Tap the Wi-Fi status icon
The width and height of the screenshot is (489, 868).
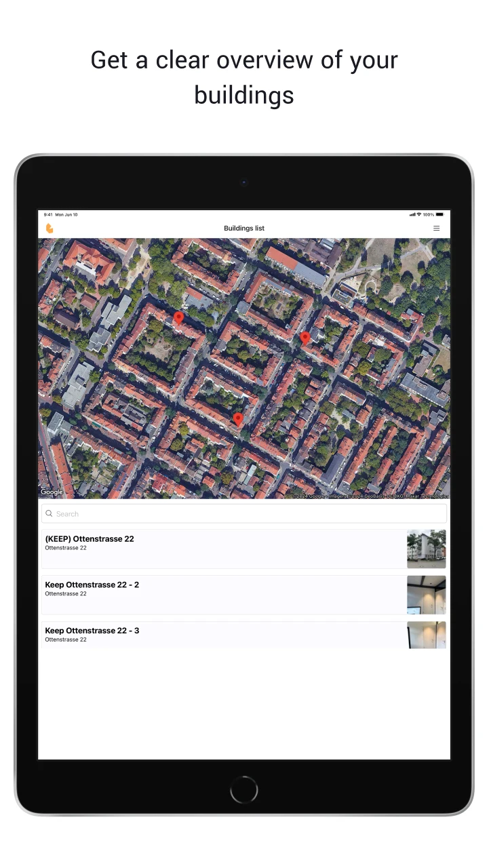click(x=419, y=214)
